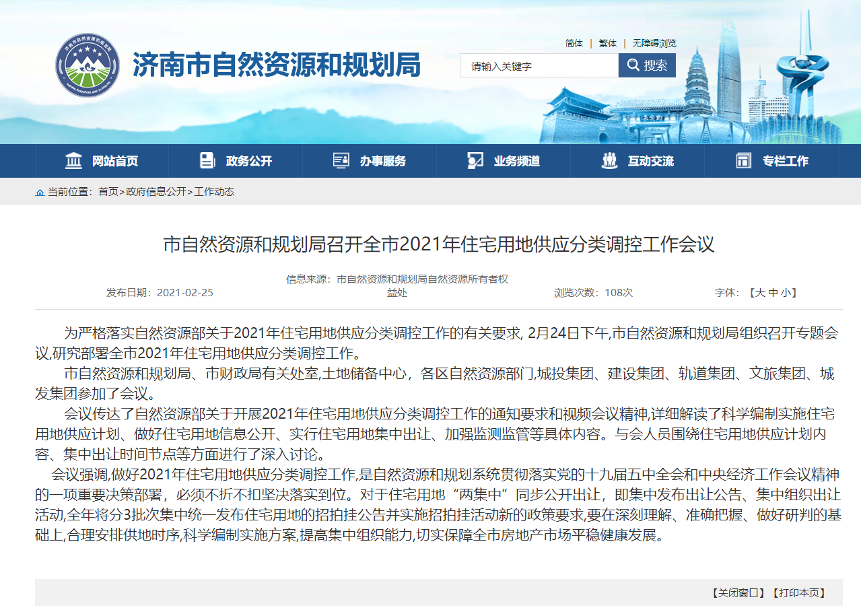Click the 搜索 search button
The height and width of the screenshot is (616, 861).
647,65
